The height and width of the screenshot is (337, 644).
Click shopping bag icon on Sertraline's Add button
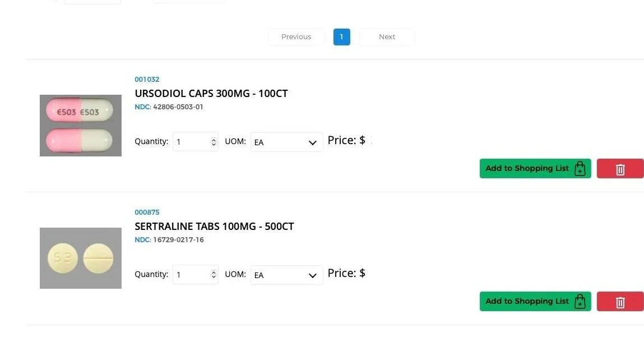(x=580, y=301)
